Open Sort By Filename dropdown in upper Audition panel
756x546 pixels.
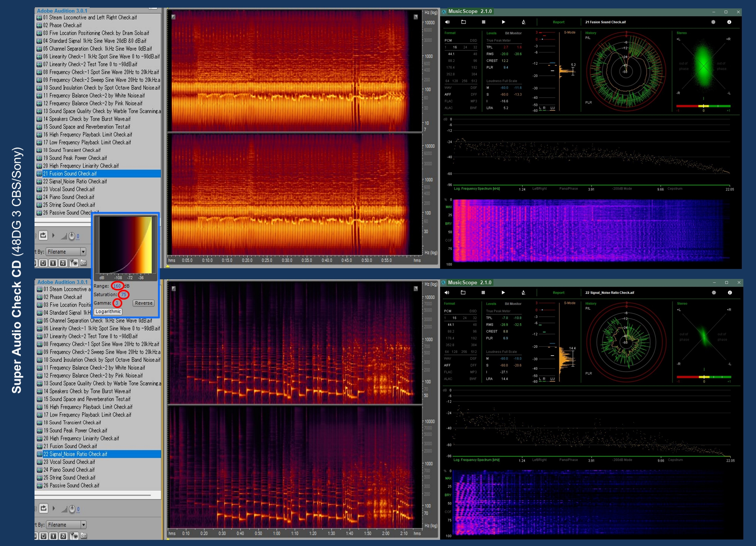click(x=66, y=252)
